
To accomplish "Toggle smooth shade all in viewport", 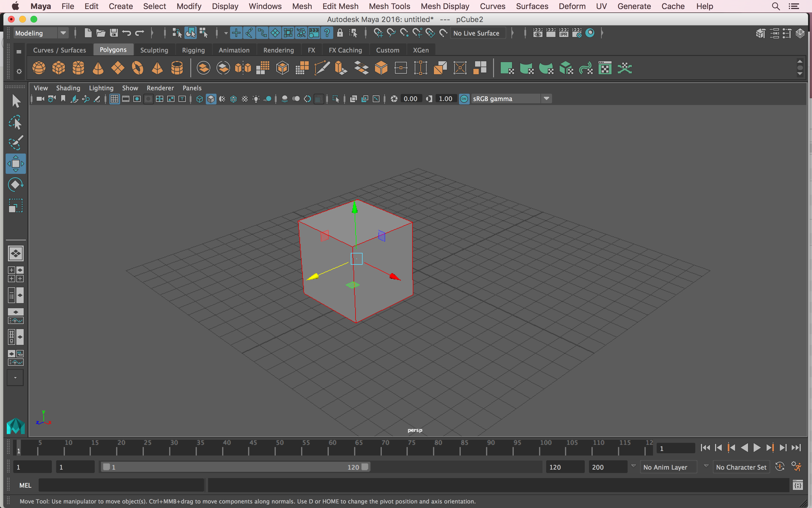I will click(x=211, y=99).
